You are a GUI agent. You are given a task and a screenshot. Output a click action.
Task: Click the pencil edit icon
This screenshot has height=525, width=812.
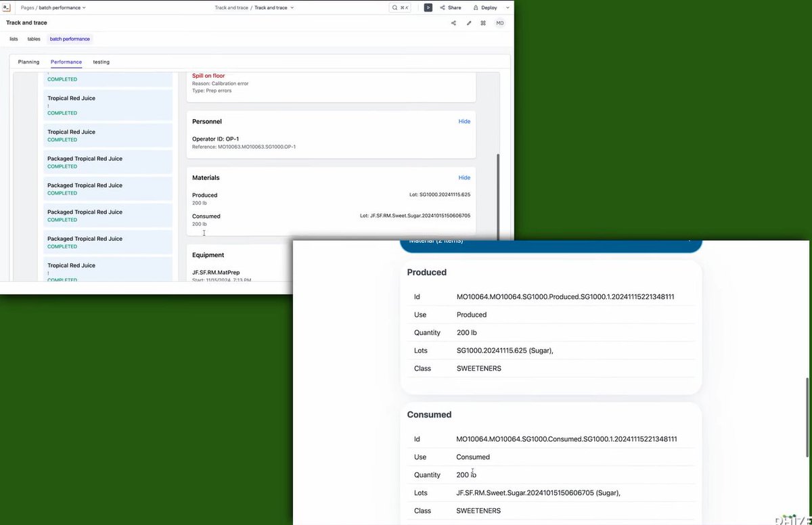[x=469, y=23]
